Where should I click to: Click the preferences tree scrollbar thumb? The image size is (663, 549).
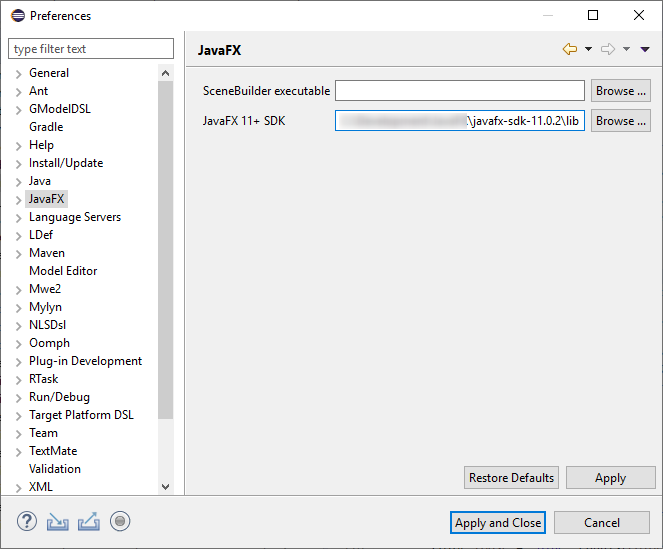[x=166, y=250]
